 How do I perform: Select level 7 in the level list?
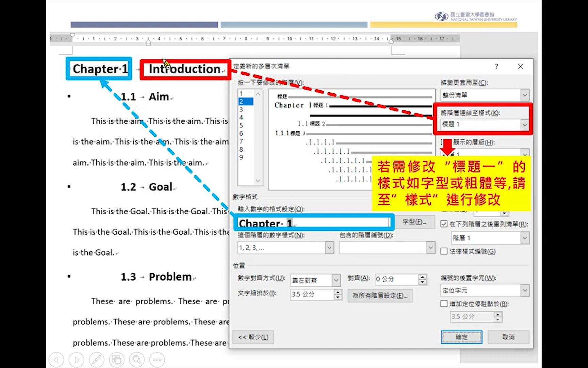(x=246, y=141)
